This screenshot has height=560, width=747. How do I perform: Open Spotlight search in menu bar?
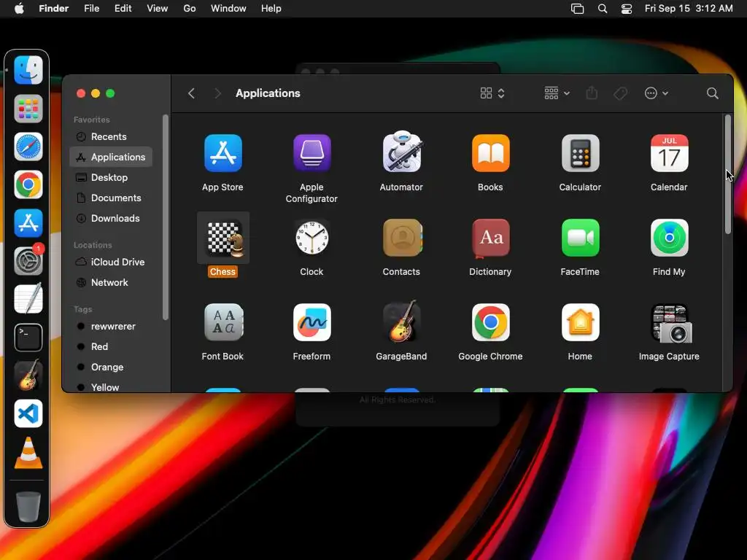[603, 9]
